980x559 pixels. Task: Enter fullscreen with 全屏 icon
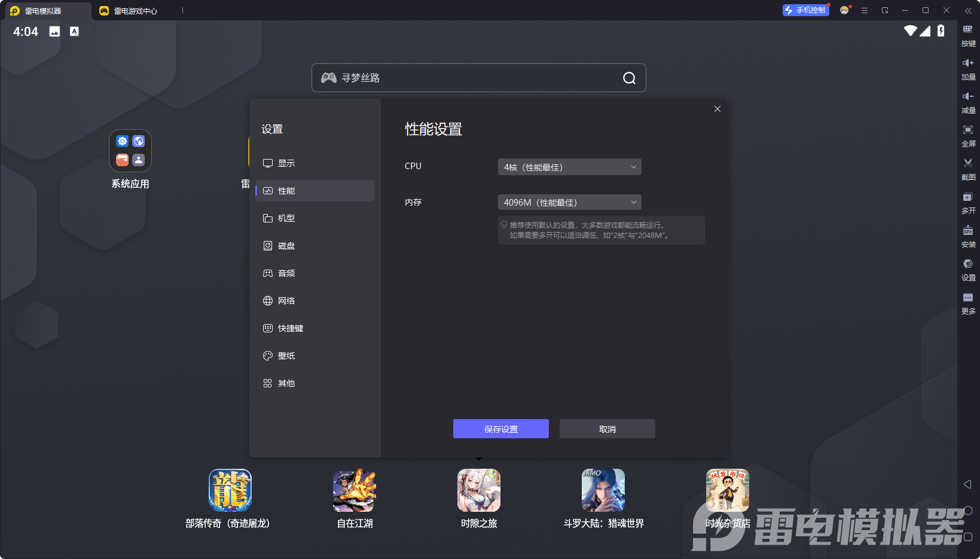tap(968, 136)
